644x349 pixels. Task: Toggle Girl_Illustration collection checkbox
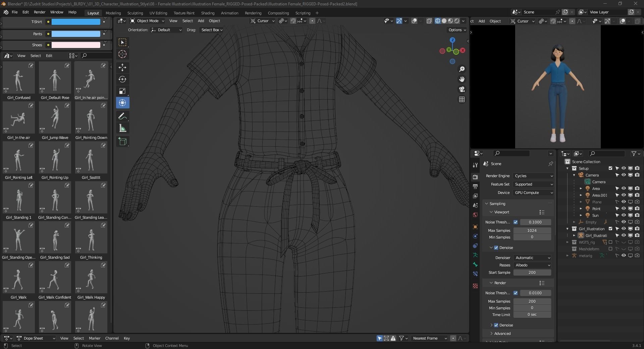(610, 229)
